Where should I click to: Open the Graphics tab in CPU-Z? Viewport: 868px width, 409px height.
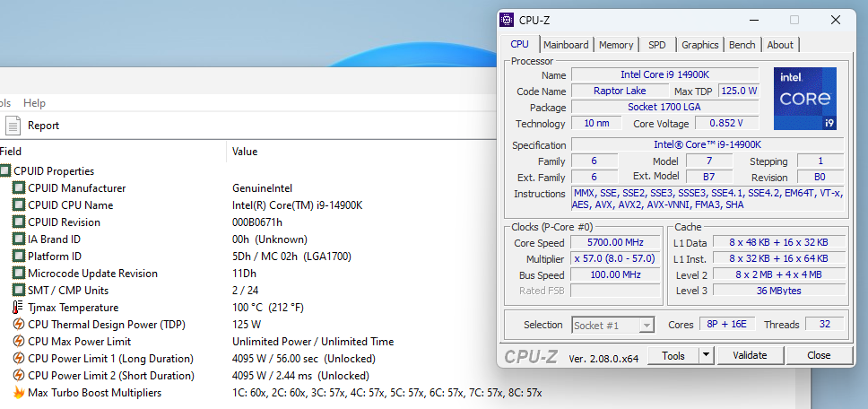click(x=699, y=45)
